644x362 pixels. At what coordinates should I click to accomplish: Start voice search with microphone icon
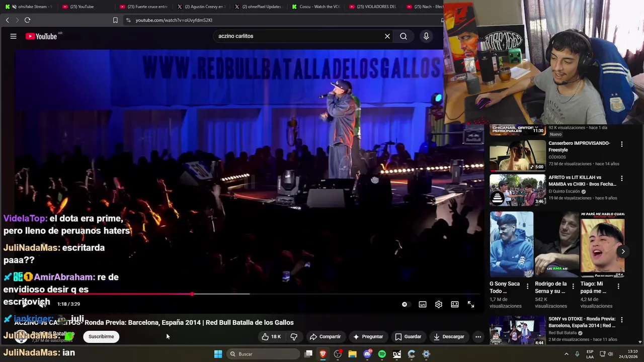[426, 36]
